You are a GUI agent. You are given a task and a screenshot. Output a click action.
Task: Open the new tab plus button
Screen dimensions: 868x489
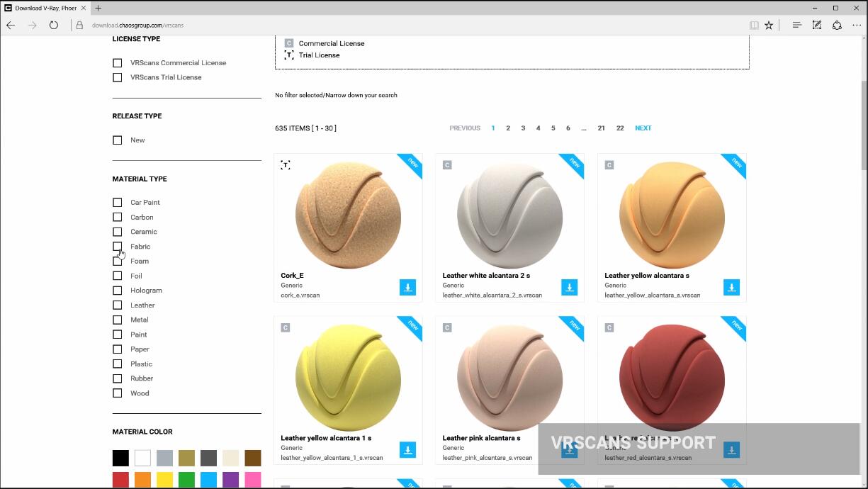[x=98, y=8]
